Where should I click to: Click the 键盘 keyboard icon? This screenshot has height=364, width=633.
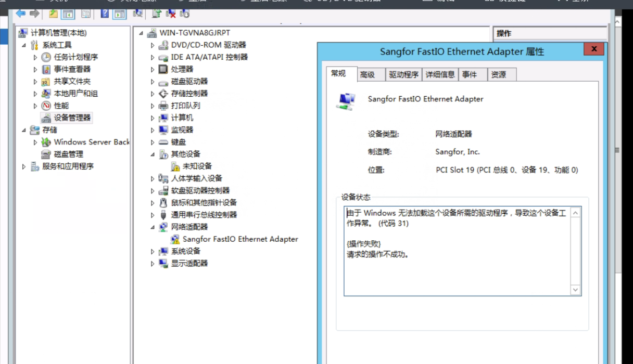pos(163,142)
